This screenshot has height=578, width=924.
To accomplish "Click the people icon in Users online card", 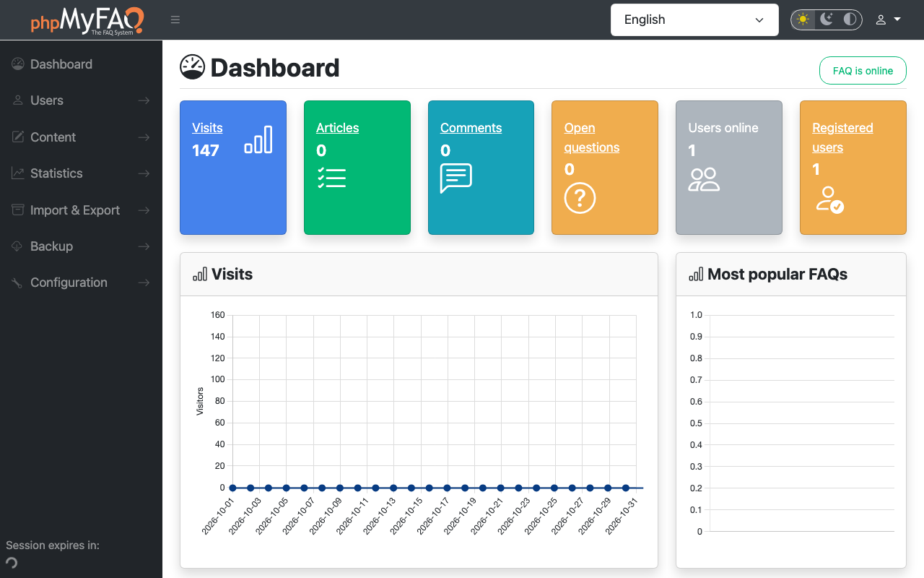I will tap(704, 179).
